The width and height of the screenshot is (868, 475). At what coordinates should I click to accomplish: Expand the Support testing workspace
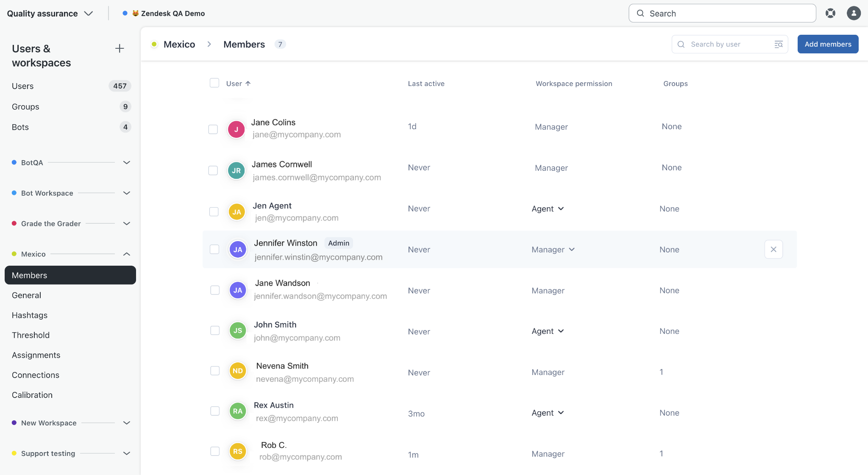(126, 453)
